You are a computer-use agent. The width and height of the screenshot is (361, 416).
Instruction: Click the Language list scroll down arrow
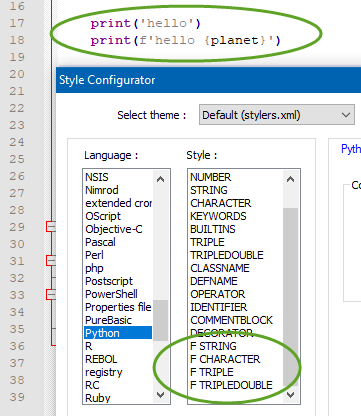[x=160, y=395]
